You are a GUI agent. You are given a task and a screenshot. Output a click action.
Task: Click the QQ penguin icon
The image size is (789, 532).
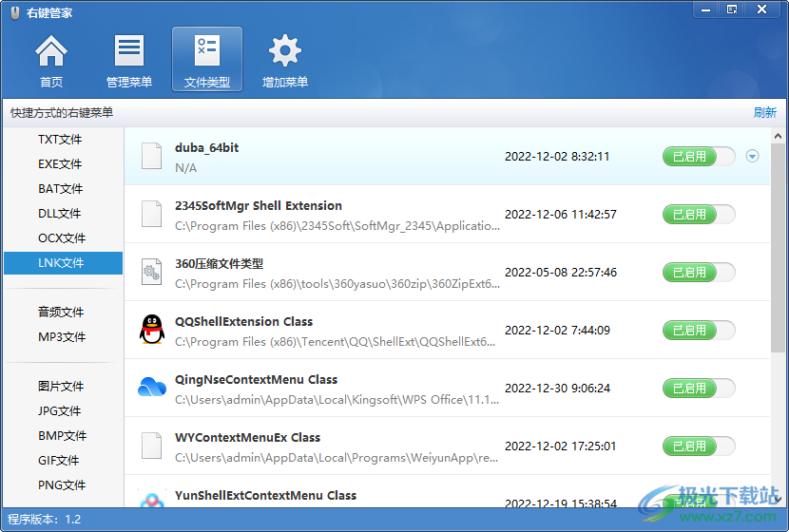151,330
